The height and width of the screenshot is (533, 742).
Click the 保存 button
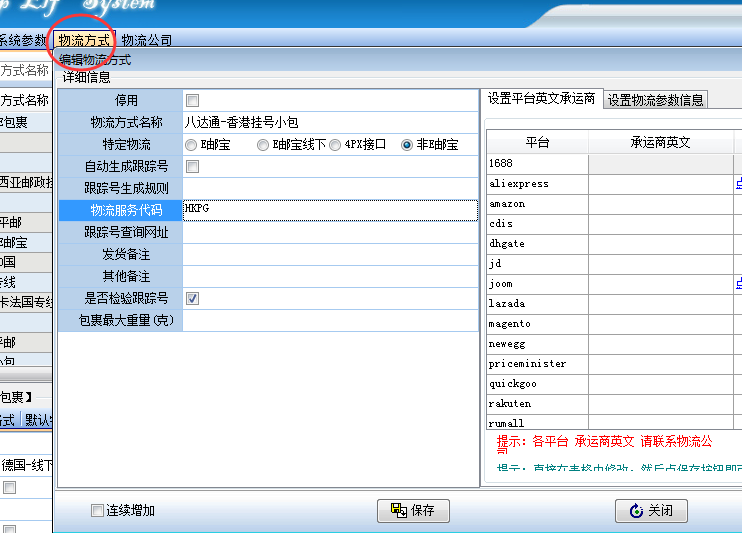[x=413, y=511]
